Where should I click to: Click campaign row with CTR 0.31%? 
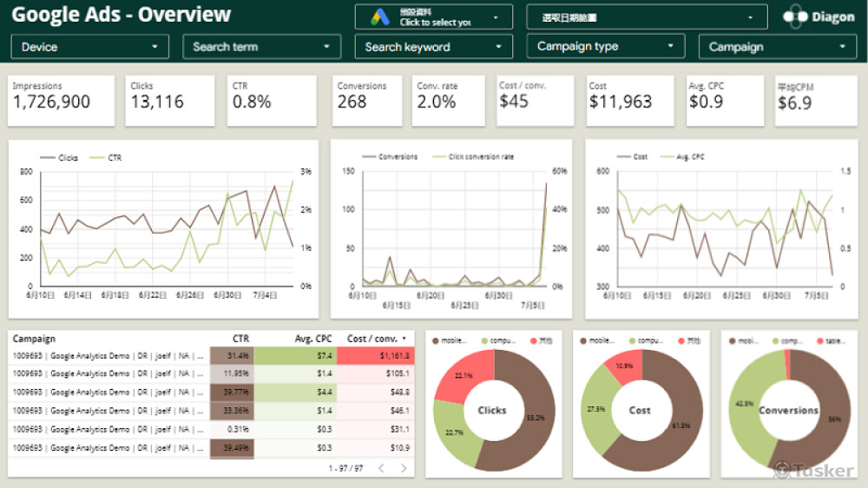[x=211, y=429]
